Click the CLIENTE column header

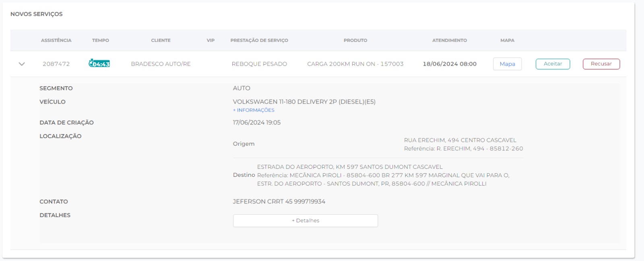[x=161, y=40]
